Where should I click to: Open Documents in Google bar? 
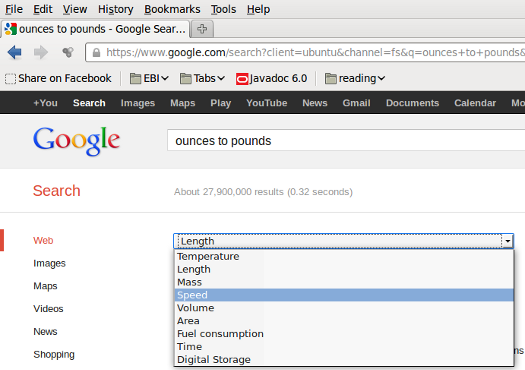(412, 103)
